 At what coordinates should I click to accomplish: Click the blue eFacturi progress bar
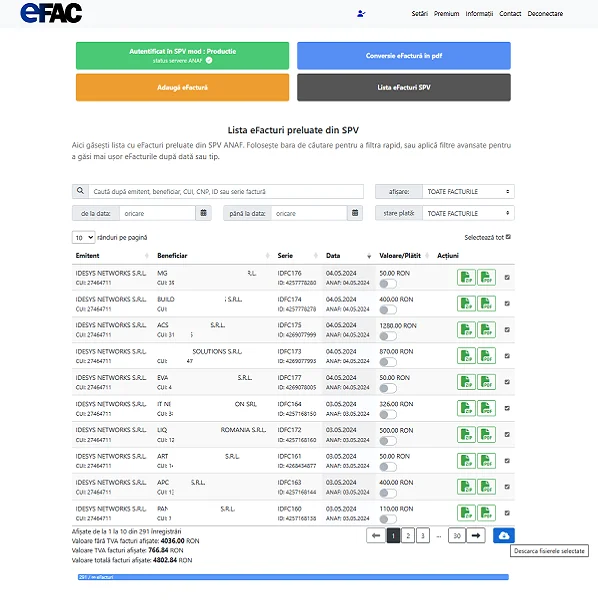293,577
